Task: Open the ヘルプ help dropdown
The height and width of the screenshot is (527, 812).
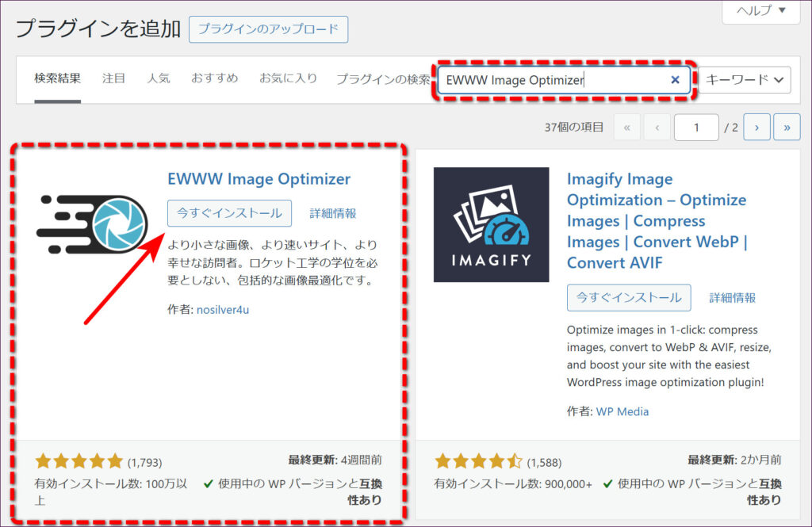Action: [x=759, y=10]
